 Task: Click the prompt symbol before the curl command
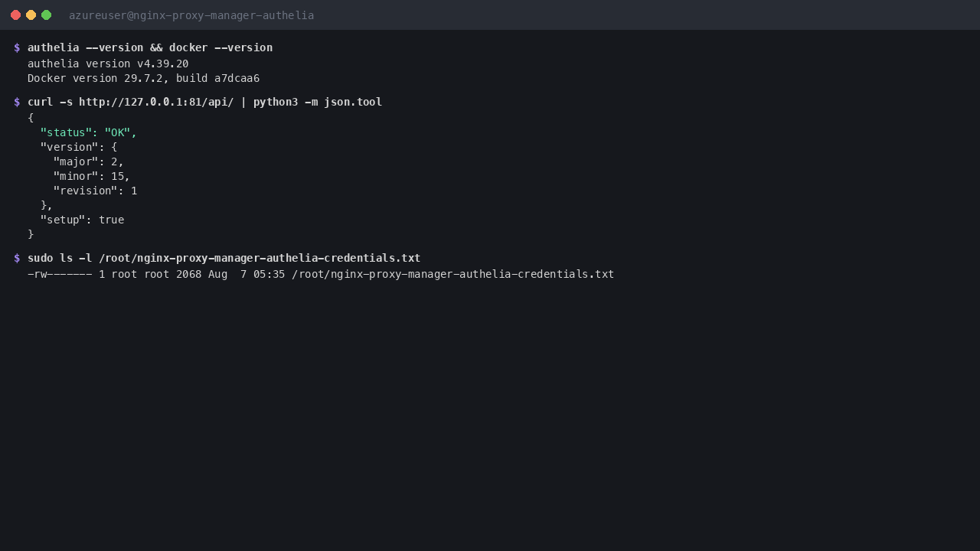click(x=17, y=102)
